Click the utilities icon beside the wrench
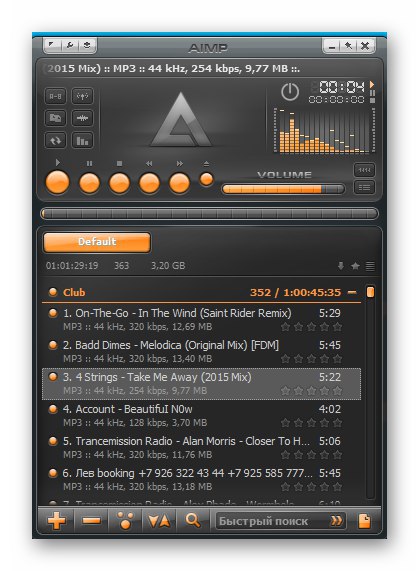419x571 pixels. point(87,45)
